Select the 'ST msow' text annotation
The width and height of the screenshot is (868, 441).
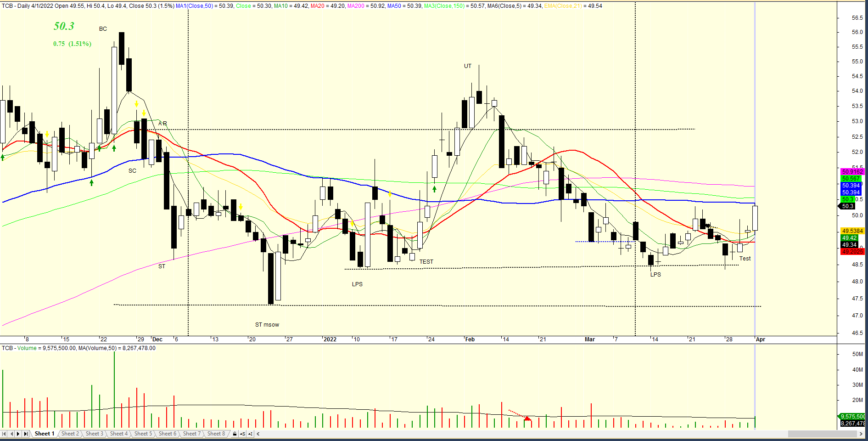[x=267, y=325]
